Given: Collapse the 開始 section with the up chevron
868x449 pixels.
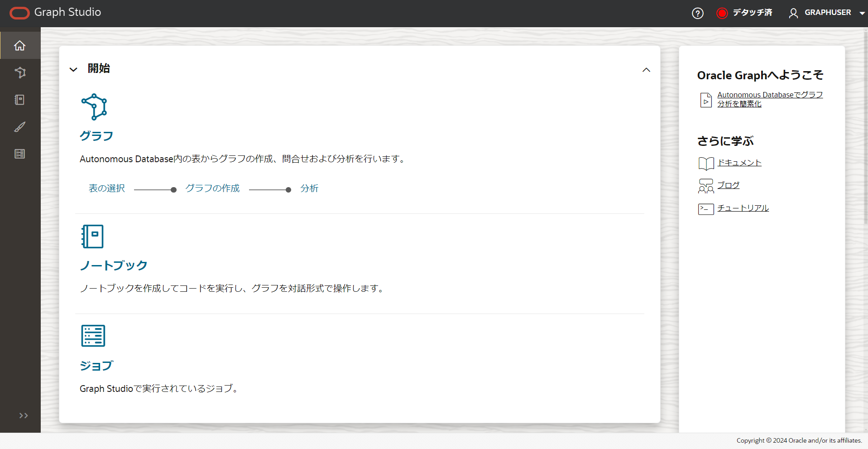Looking at the screenshot, I should tap(647, 70).
